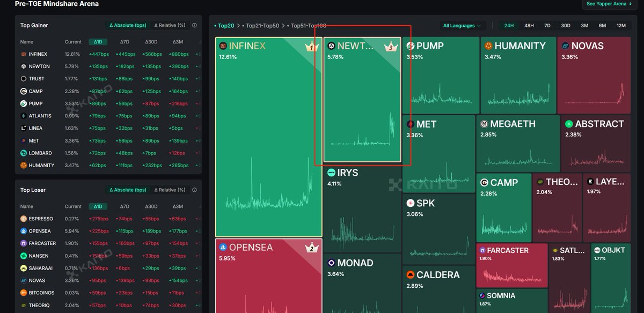
Task: Click the 275bps value in the ESPRESSO row
Action: coord(98,219)
